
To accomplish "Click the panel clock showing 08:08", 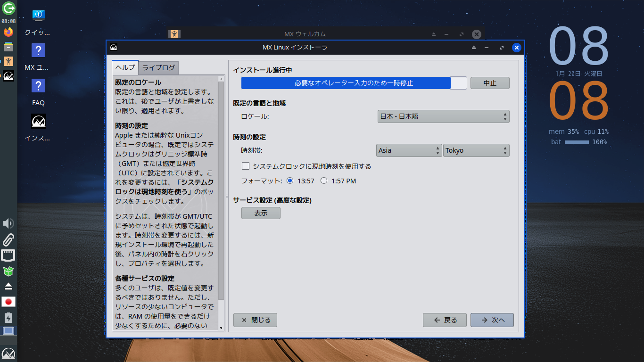I will tap(8, 21).
